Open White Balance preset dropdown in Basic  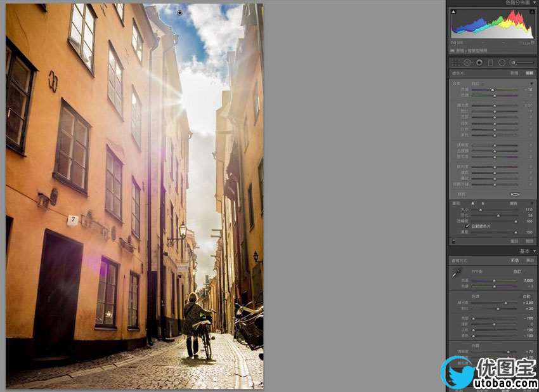(x=517, y=271)
